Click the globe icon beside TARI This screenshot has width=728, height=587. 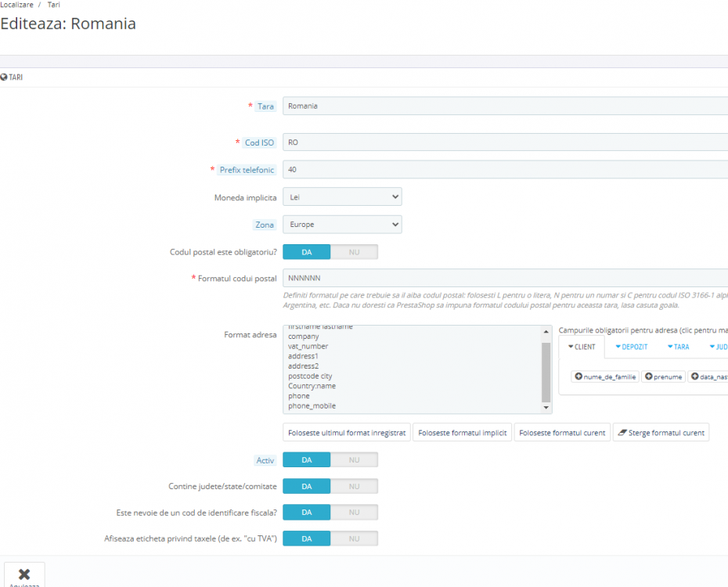(4, 77)
